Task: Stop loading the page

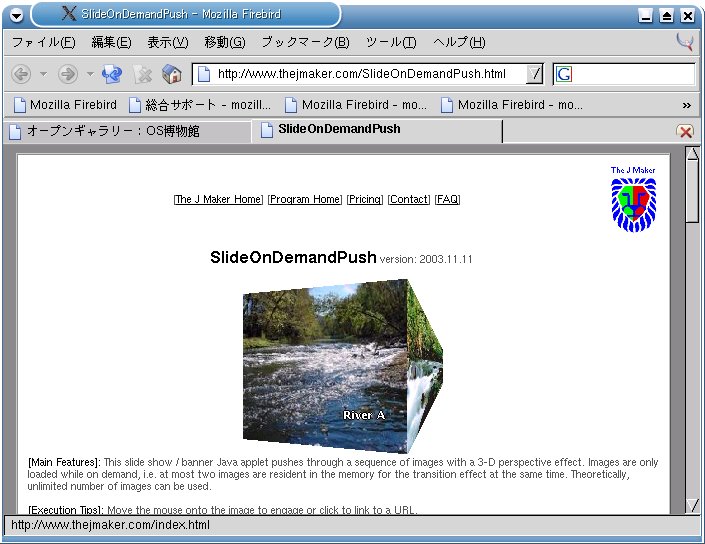Action: tap(143, 74)
